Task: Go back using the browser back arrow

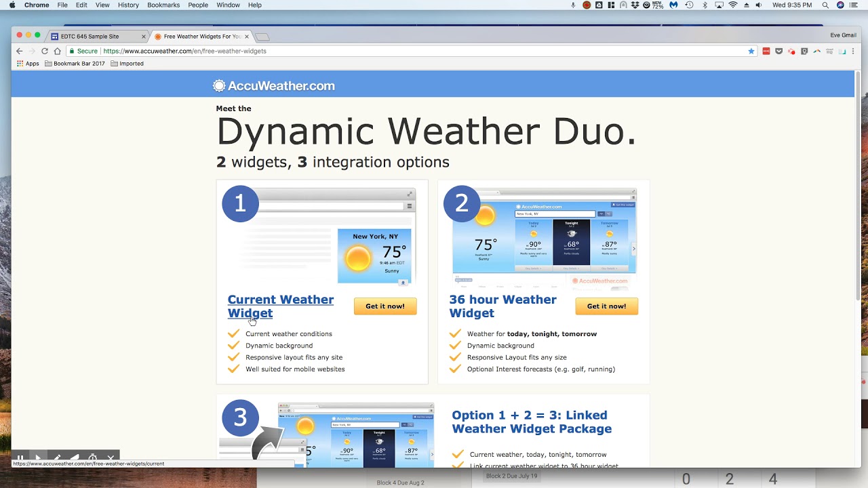Action: 20,51
